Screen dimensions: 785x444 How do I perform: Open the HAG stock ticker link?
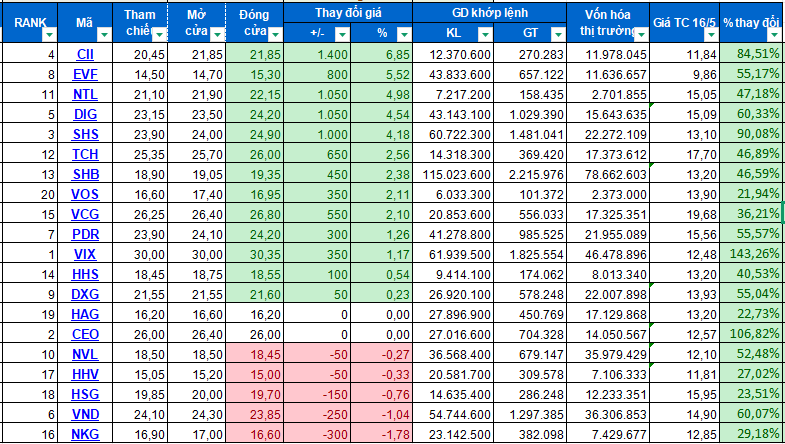85,314
